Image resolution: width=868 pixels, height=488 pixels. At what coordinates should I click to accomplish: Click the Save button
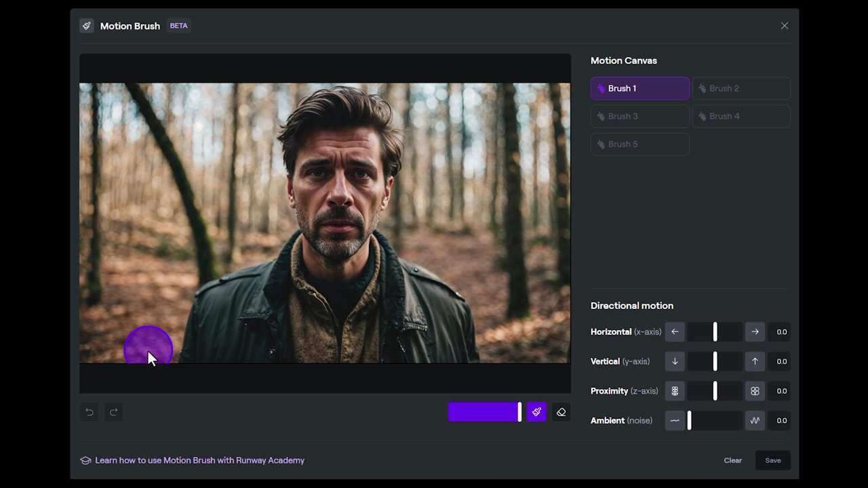773,460
